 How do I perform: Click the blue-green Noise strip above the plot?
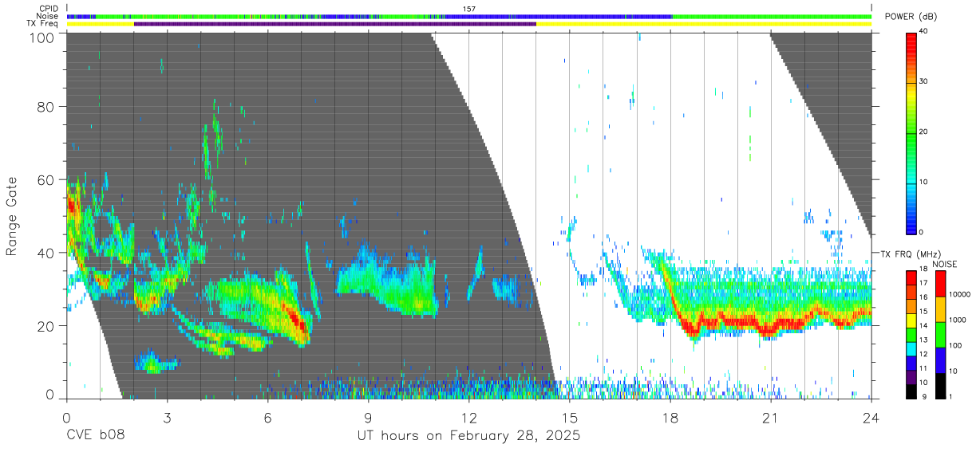469,16
